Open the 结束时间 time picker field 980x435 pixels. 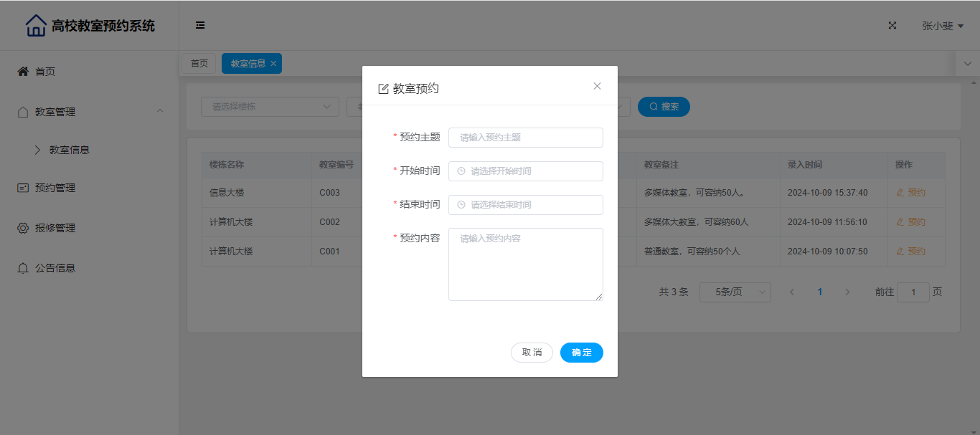pyautogui.click(x=526, y=205)
